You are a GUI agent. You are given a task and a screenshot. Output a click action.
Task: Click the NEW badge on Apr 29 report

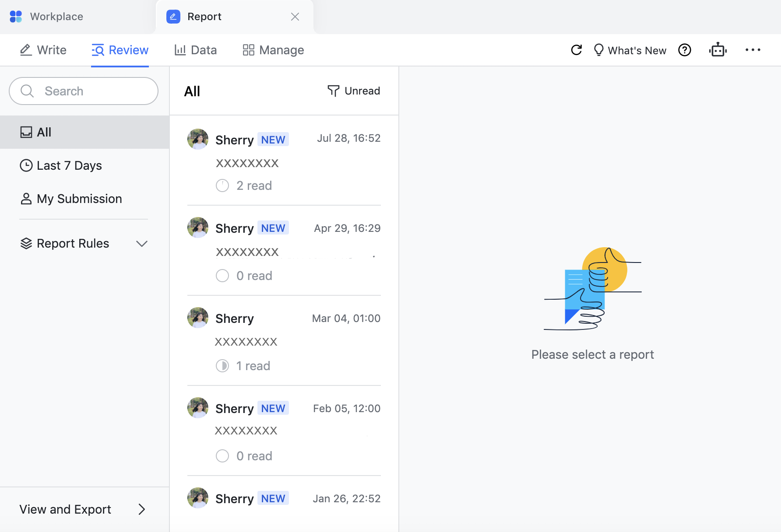[273, 228]
